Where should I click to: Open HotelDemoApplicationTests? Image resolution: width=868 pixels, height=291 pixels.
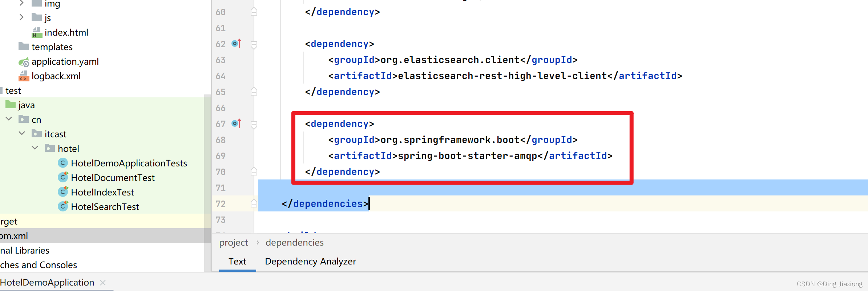[129, 163]
